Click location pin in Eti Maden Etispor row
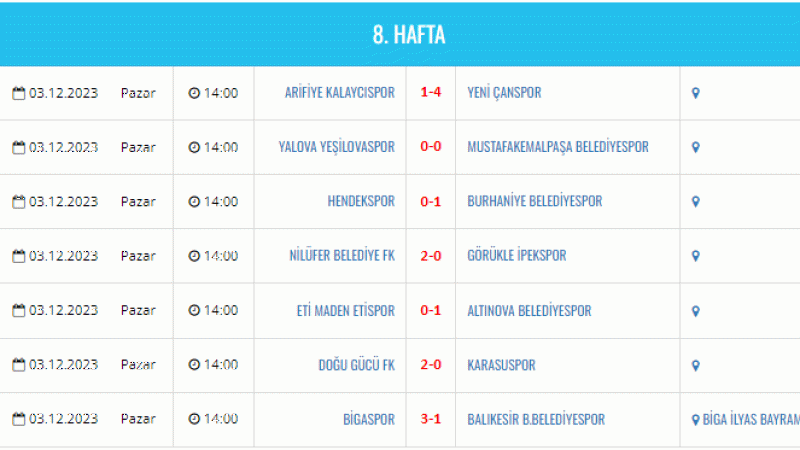This screenshot has width=800, height=450. click(695, 311)
